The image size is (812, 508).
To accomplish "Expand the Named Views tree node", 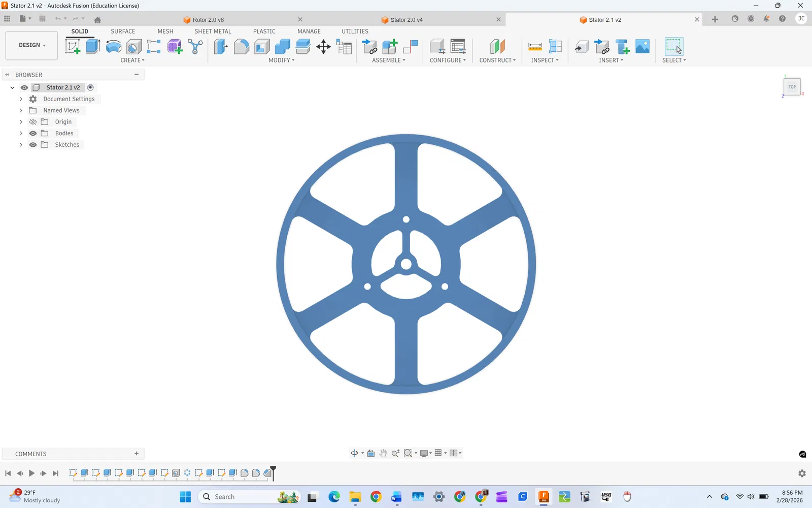I will coord(21,110).
